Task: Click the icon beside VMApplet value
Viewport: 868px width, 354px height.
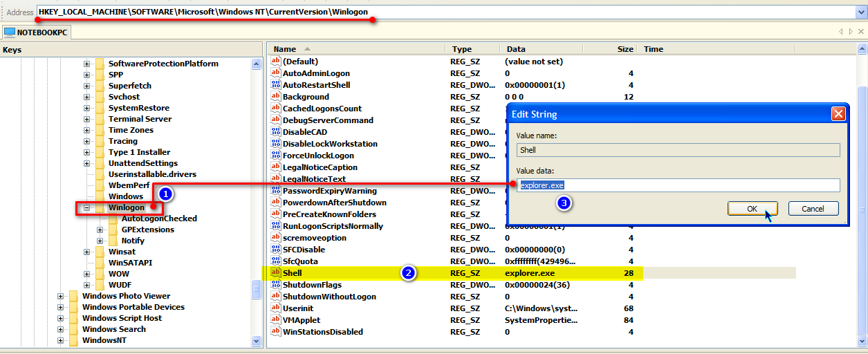Action: [x=275, y=320]
